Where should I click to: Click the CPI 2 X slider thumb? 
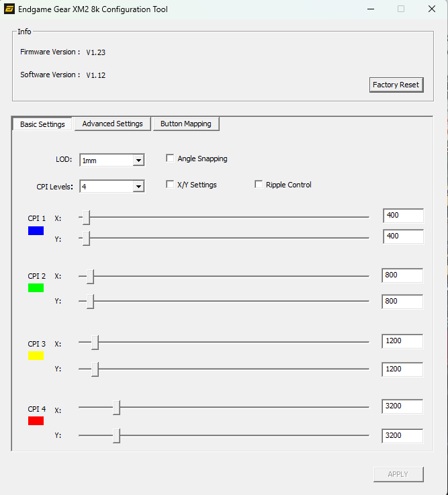[x=90, y=277]
